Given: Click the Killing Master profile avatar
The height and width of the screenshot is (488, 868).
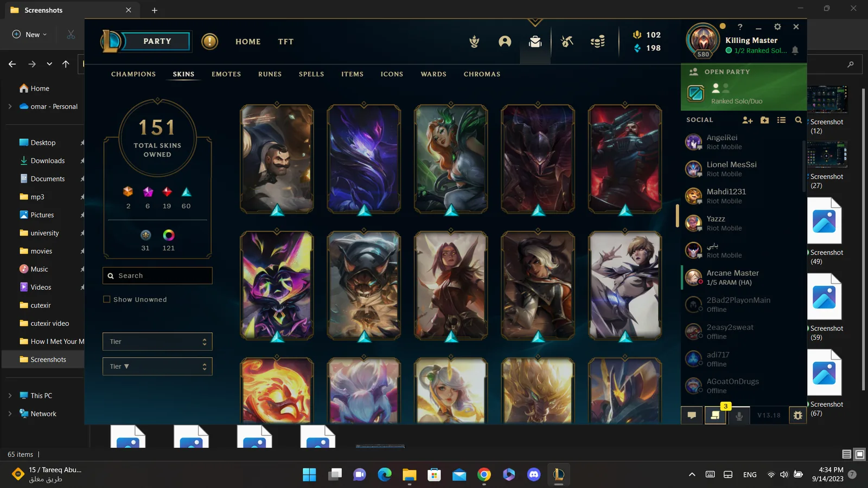Looking at the screenshot, I should 703,40.
